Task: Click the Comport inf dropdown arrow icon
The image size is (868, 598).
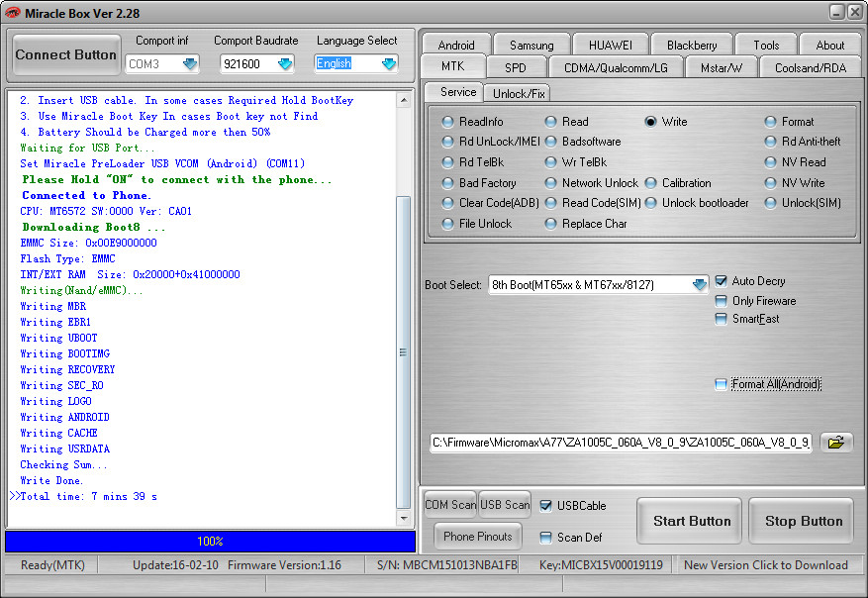Action: coord(190,63)
